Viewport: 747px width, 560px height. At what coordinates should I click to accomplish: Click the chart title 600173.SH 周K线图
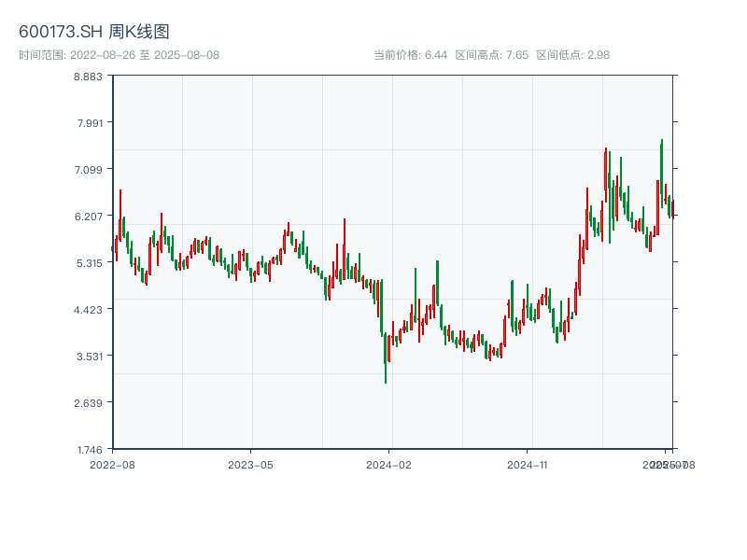[94, 33]
